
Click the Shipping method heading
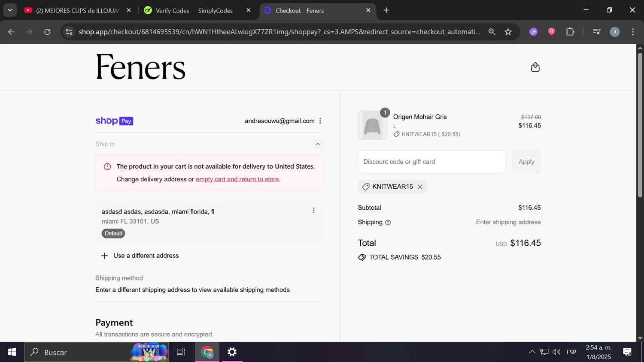pos(119,278)
